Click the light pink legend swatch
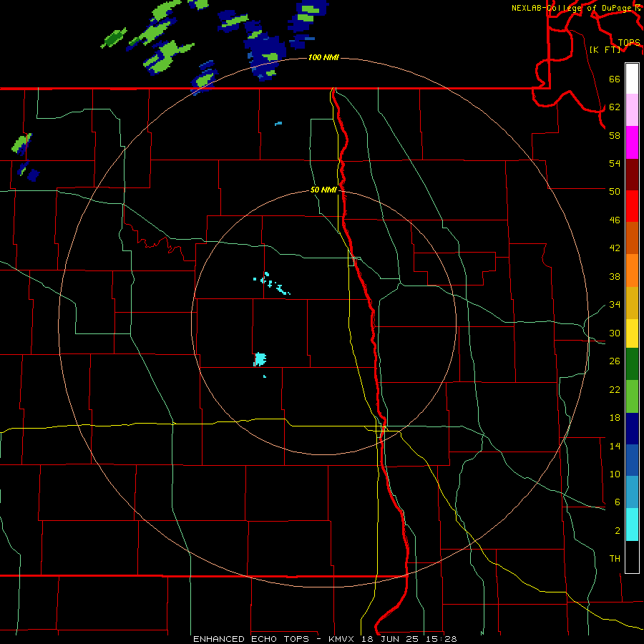Image resolution: width=644 pixels, height=644 pixels. point(632,109)
